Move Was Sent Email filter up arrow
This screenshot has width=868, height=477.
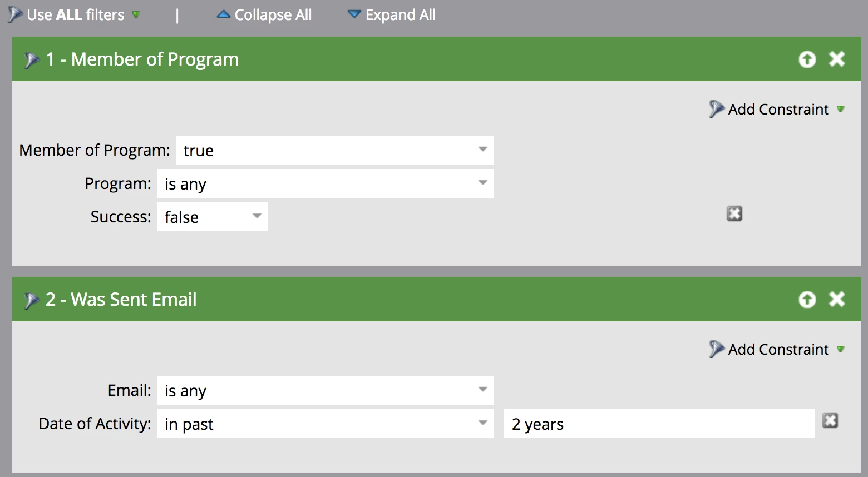[807, 299]
